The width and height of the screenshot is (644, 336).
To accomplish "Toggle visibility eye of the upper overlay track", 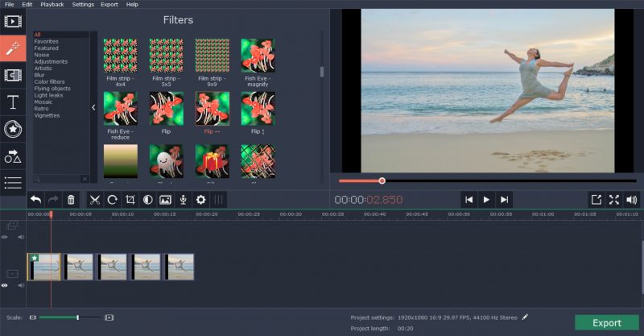I will tap(5, 237).
